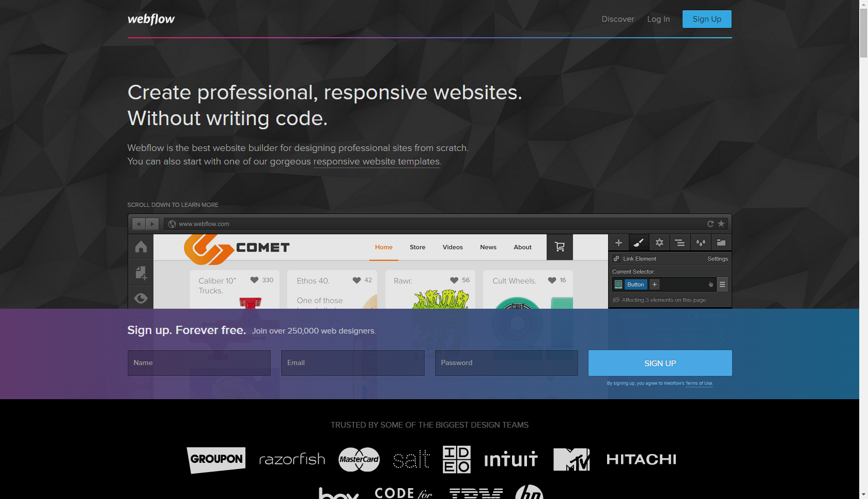Click the salt logo

[411, 459]
